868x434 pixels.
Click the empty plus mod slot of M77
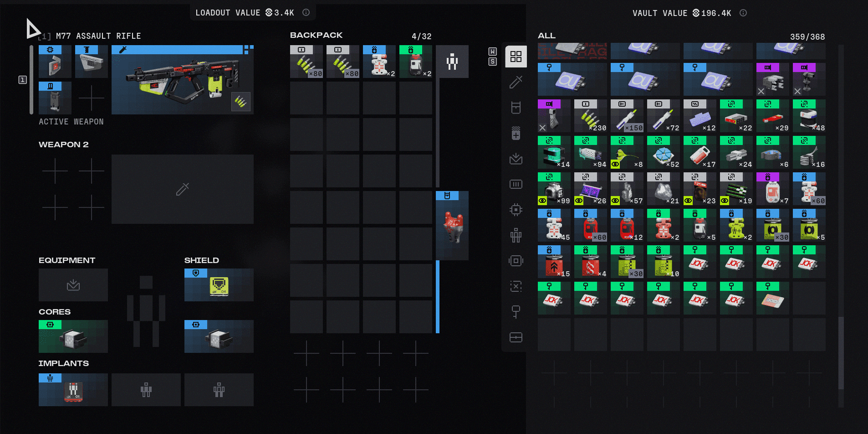[x=92, y=98]
